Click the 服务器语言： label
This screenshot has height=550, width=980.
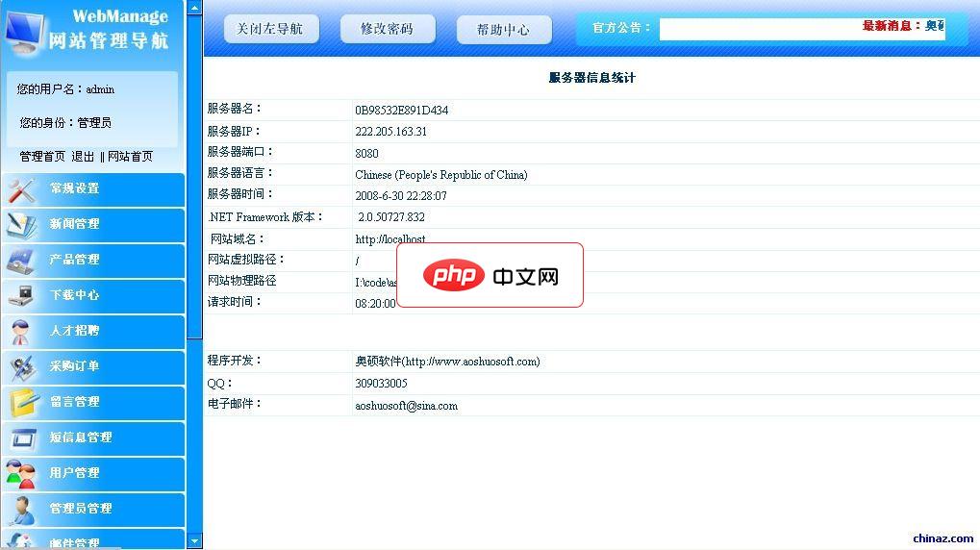coord(240,173)
